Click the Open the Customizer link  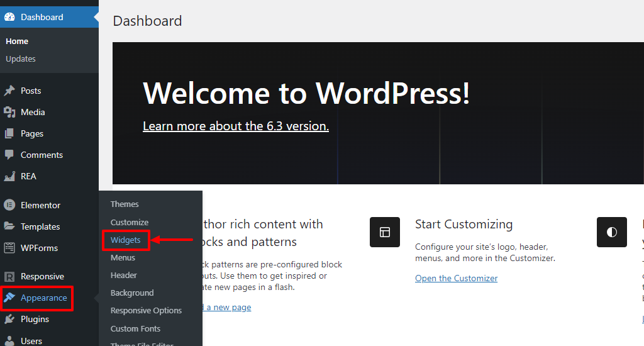tap(457, 278)
